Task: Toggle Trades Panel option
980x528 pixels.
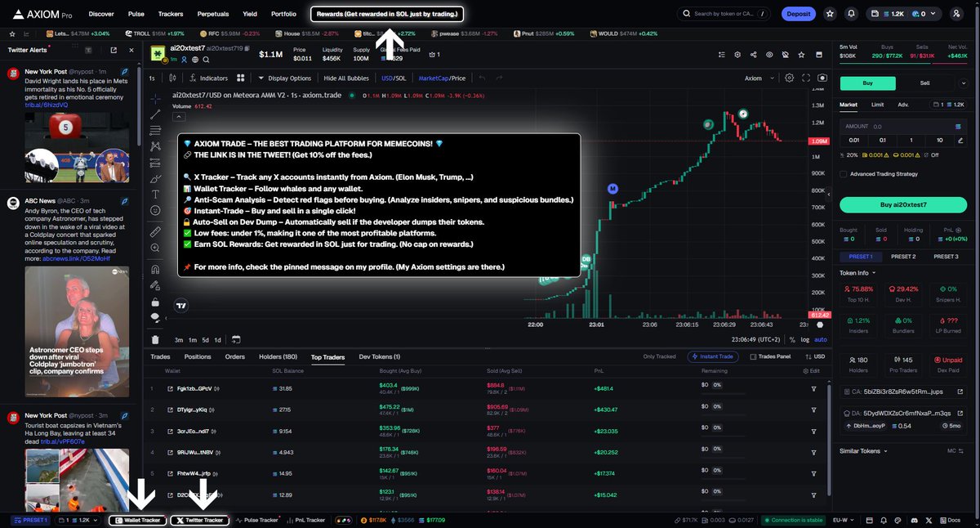Action: [x=770, y=356]
